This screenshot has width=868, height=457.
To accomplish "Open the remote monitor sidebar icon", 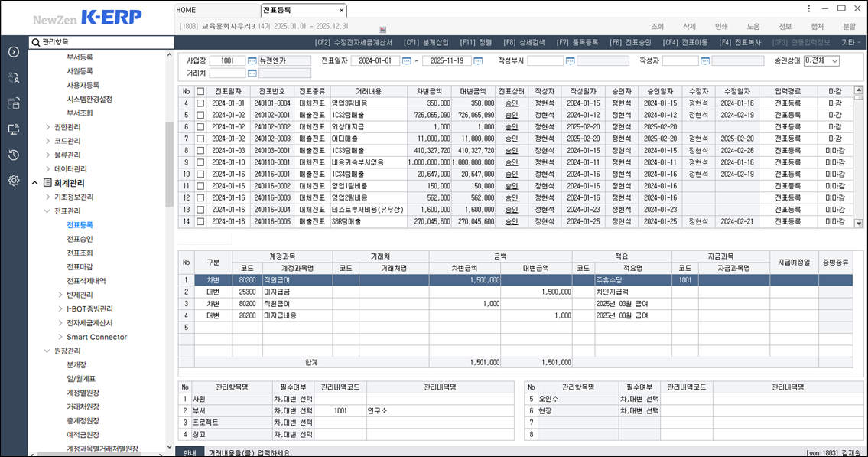I will click(14, 129).
